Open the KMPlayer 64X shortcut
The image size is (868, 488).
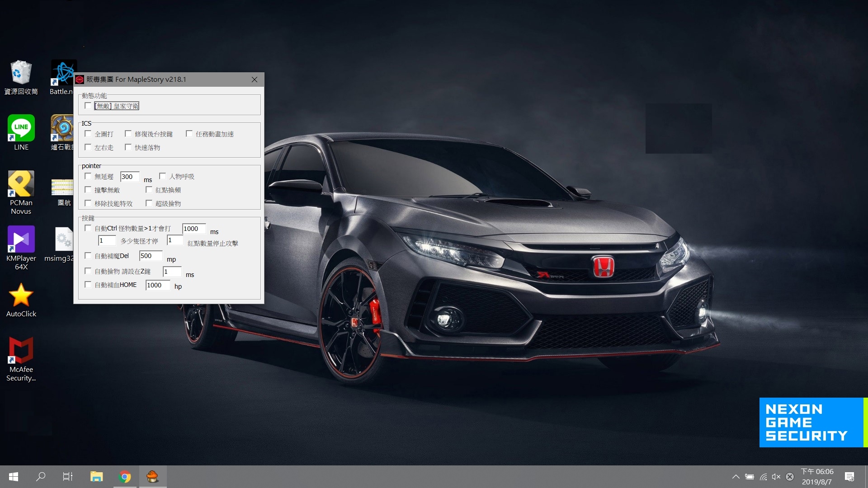21,239
